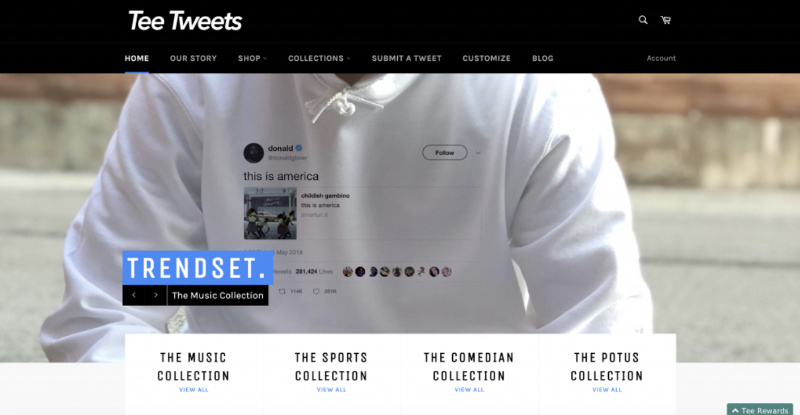Image resolution: width=800 pixels, height=415 pixels.
Task: Open the Our Story page
Action: (x=193, y=58)
